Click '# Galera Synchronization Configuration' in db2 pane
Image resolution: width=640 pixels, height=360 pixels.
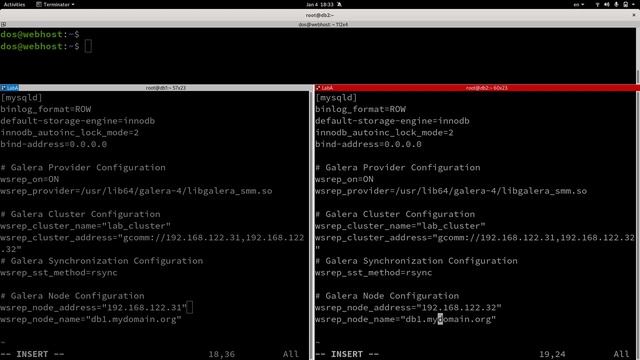[x=416, y=261]
